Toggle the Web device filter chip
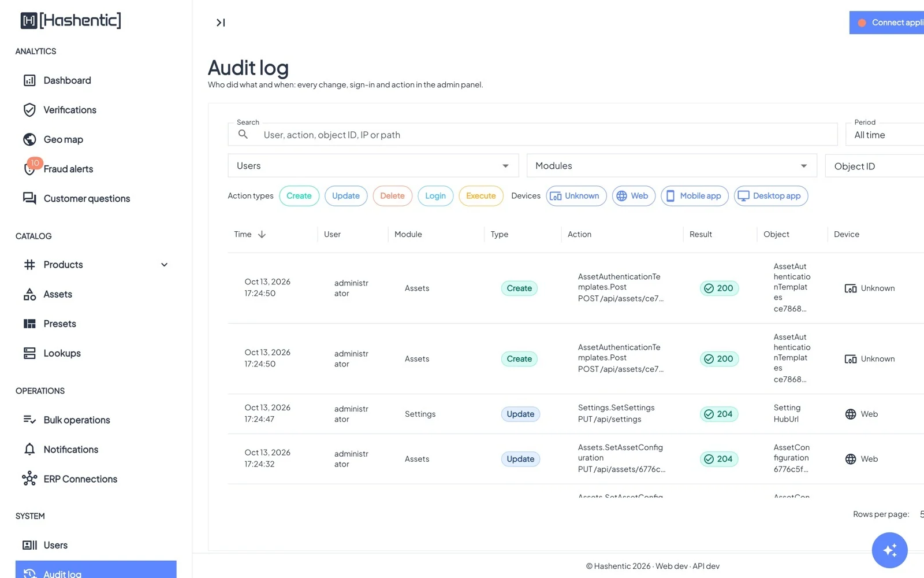 pyautogui.click(x=634, y=196)
